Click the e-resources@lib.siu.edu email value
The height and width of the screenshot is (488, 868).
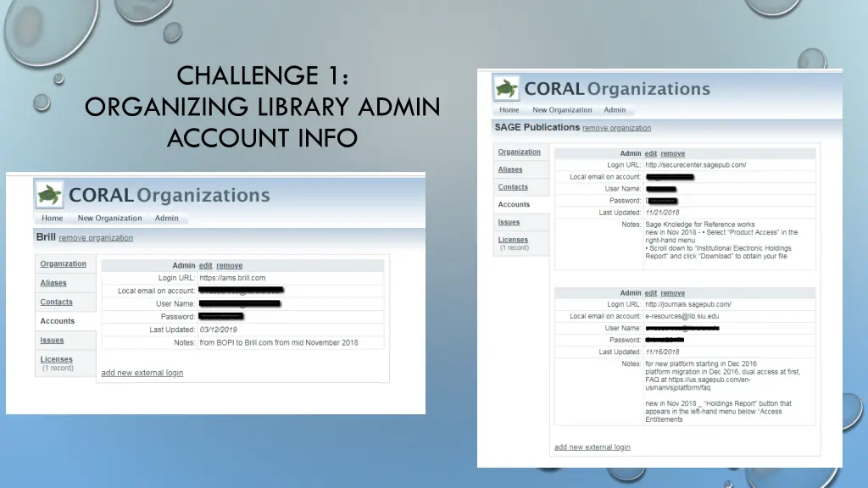click(x=682, y=316)
